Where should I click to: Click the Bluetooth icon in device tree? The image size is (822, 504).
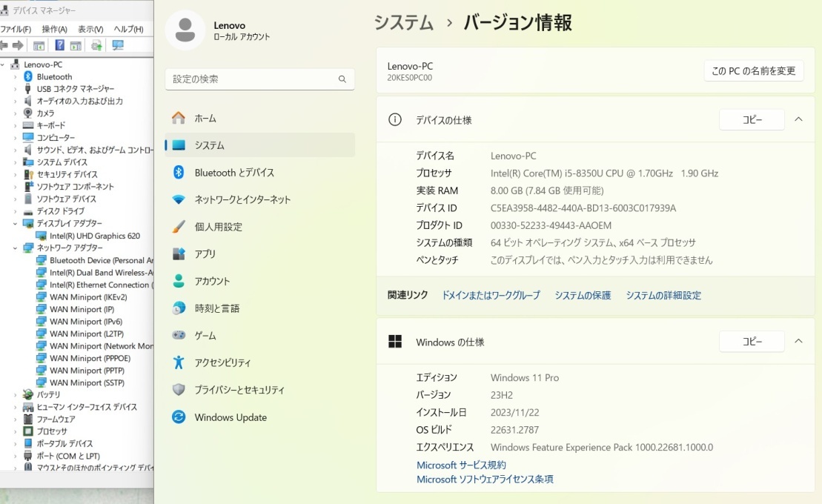tap(28, 76)
